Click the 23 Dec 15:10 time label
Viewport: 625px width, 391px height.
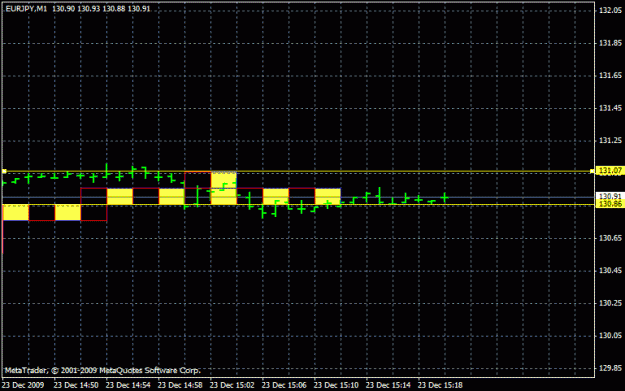pyautogui.click(x=336, y=385)
